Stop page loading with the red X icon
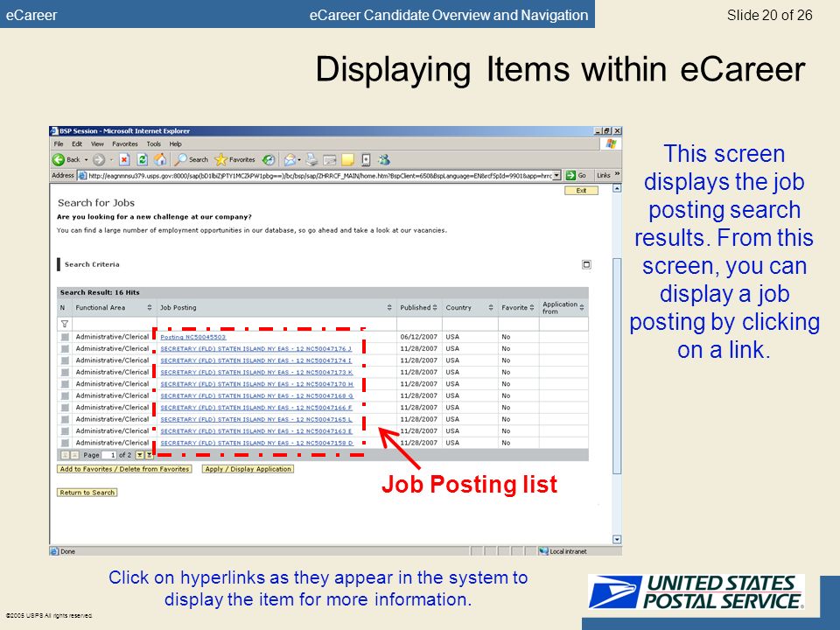The width and height of the screenshot is (840, 630). click(124, 159)
